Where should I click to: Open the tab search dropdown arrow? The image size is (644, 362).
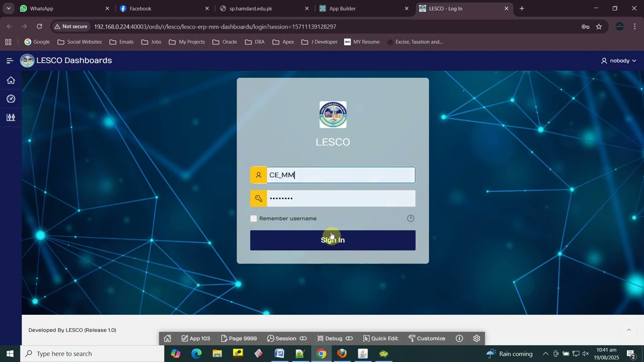9,9
